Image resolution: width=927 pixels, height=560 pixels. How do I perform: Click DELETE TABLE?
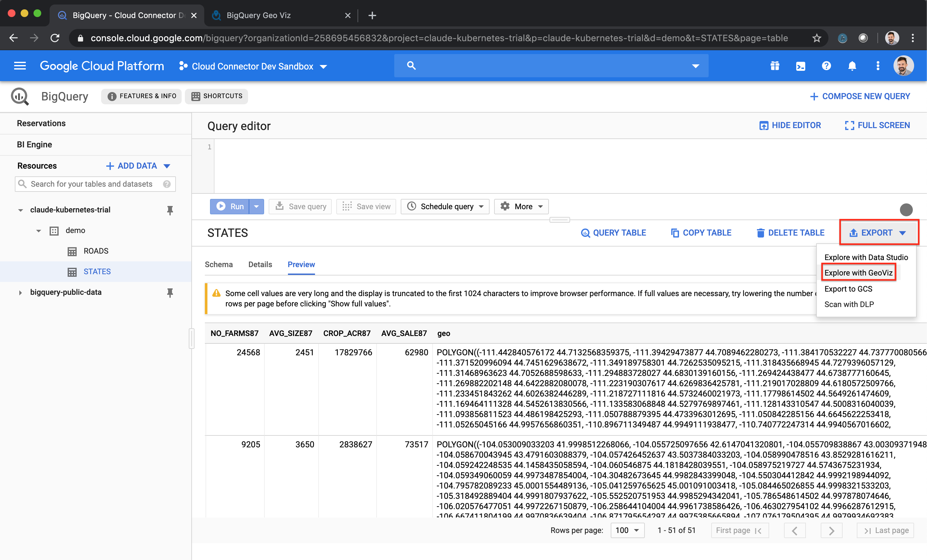tap(790, 233)
